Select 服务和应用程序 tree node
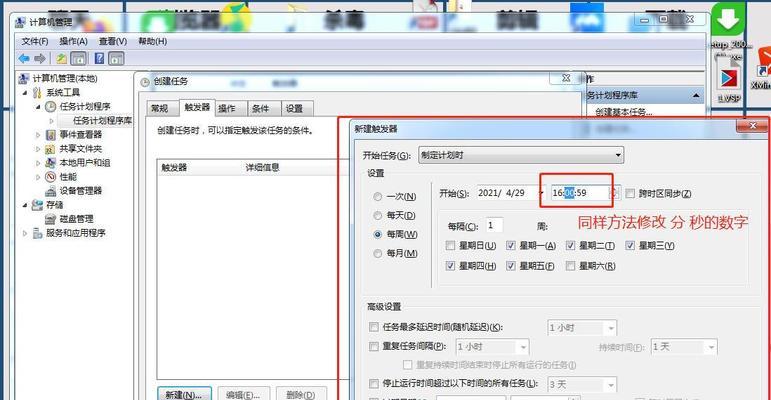Image resolution: width=771 pixels, height=400 pixels. pos(76,233)
